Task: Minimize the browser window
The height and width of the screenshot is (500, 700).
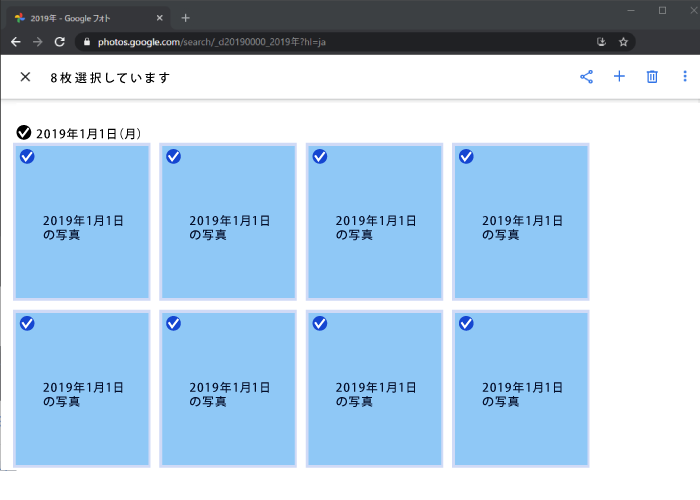Action: (x=631, y=10)
